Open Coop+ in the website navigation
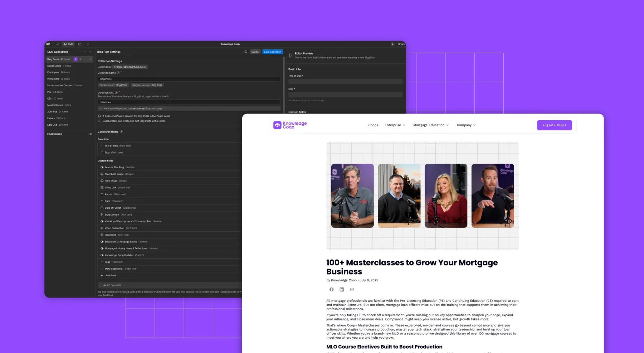644x353 pixels. [x=373, y=125]
